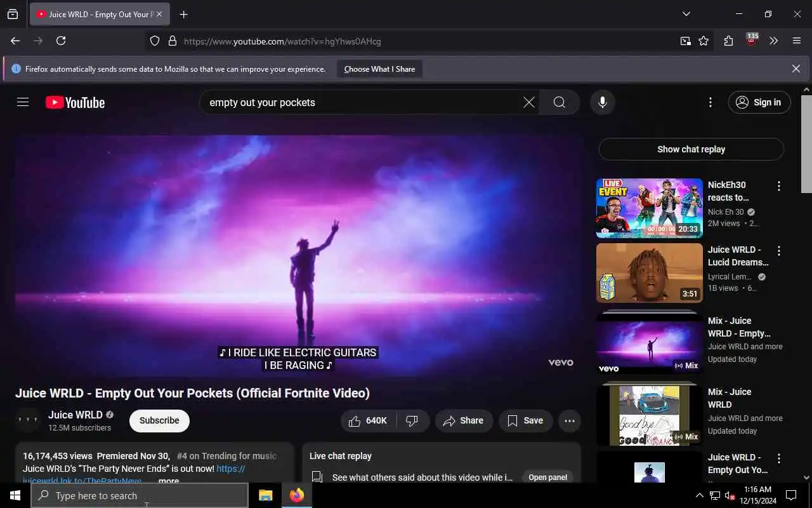
Task: Close the Juice WRLD tab
Action: tap(159, 14)
